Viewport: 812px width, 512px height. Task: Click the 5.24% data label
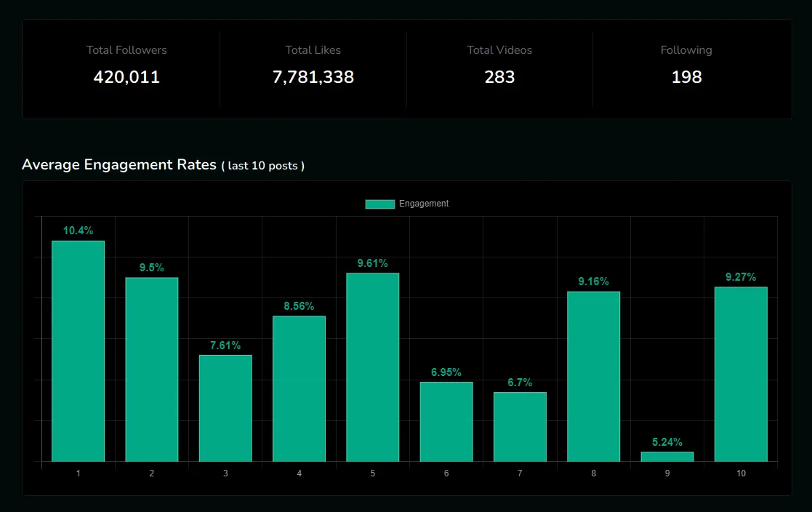667,441
